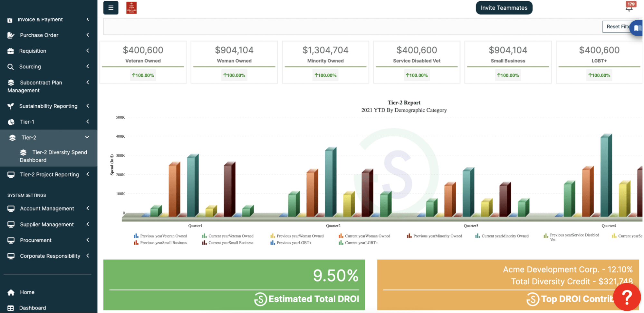Click the hamburger menu icon
The width and height of the screenshot is (644, 313).
[111, 8]
